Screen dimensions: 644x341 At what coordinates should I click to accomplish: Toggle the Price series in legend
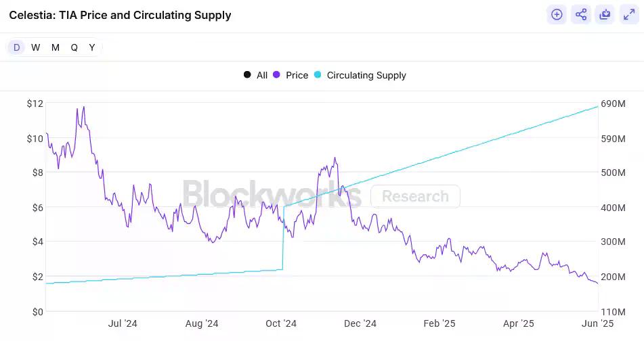click(x=297, y=75)
